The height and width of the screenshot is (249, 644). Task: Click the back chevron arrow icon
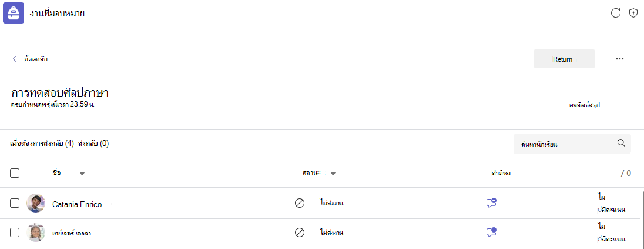coord(15,59)
